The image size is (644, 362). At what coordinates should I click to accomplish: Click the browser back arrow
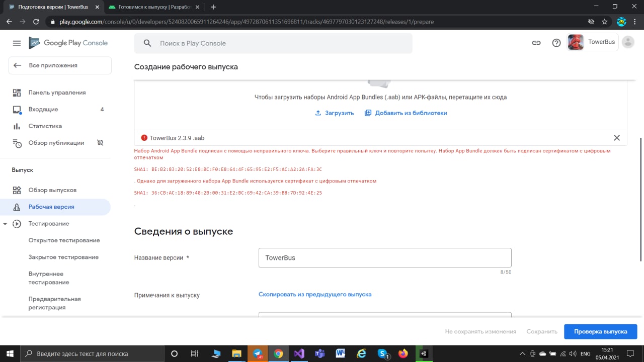pos(9,22)
